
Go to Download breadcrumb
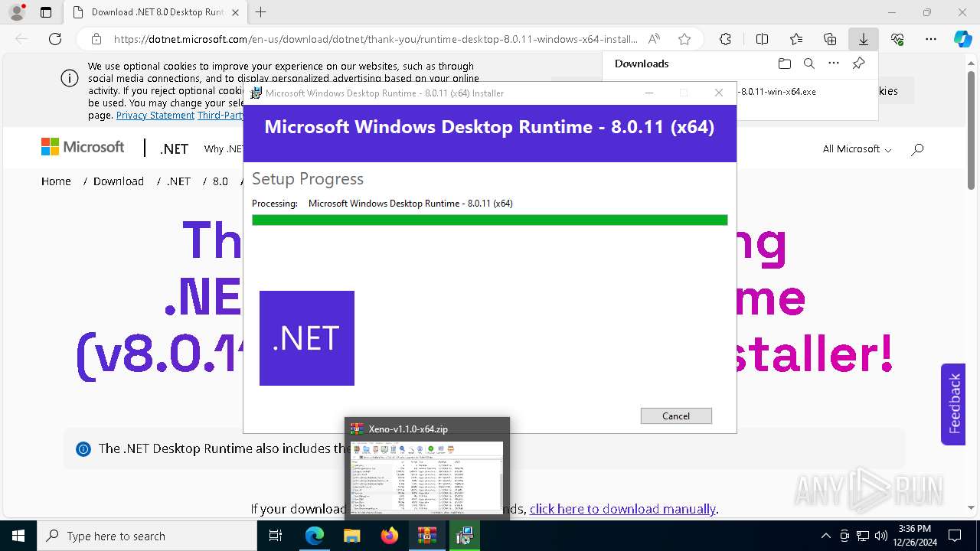point(119,181)
